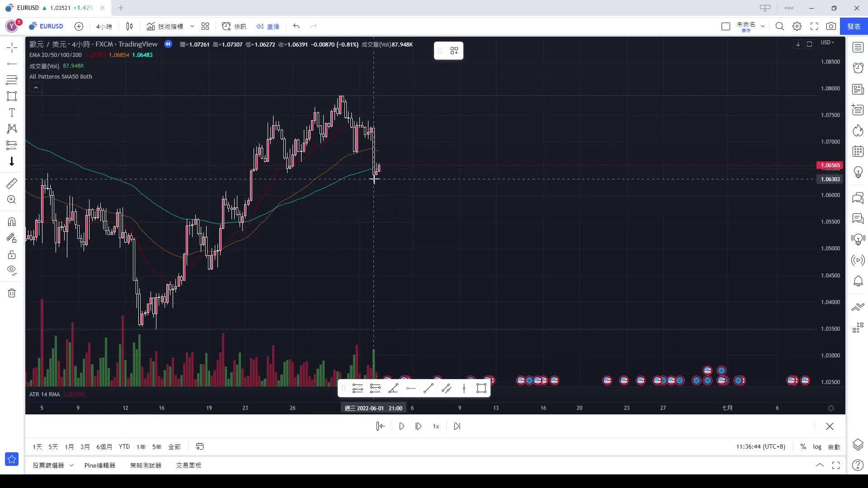The width and height of the screenshot is (868, 488).
Task: Click the trash delete drawings icon
Action: point(12,293)
